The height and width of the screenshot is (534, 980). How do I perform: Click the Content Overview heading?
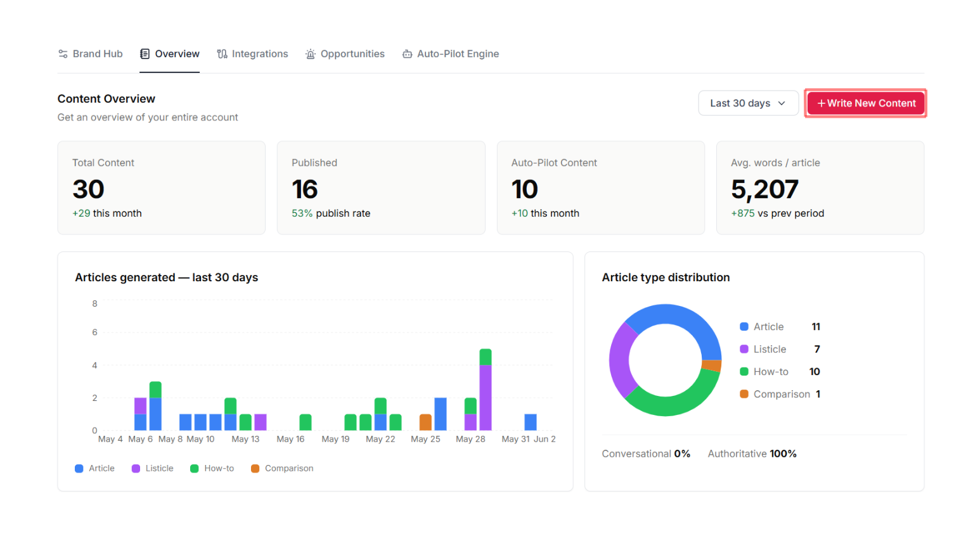[x=106, y=99]
